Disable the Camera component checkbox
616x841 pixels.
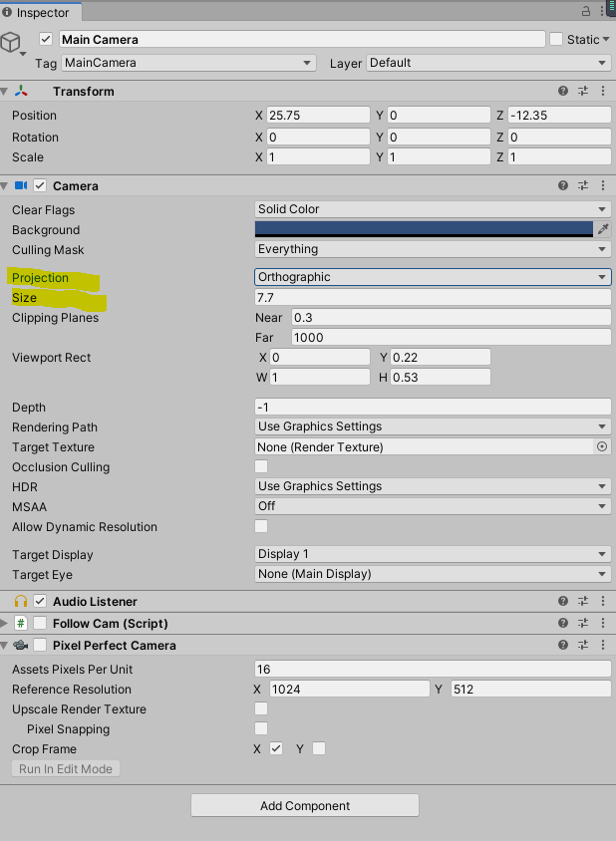[40, 185]
